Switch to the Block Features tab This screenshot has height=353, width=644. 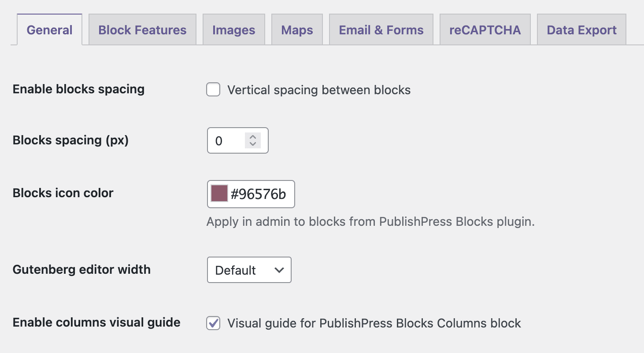click(142, 30)
